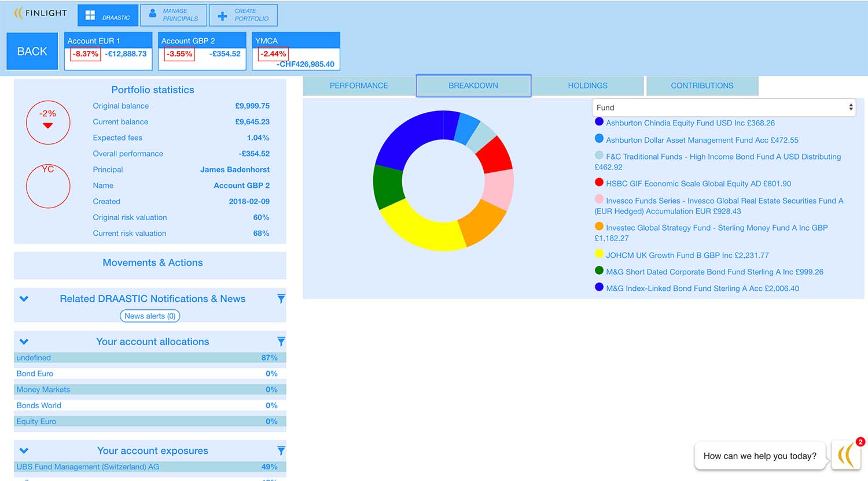This screenshot has height=481, width=868.
Task: Click the Create Portfolio plus icon
Action: click(222, 16)
